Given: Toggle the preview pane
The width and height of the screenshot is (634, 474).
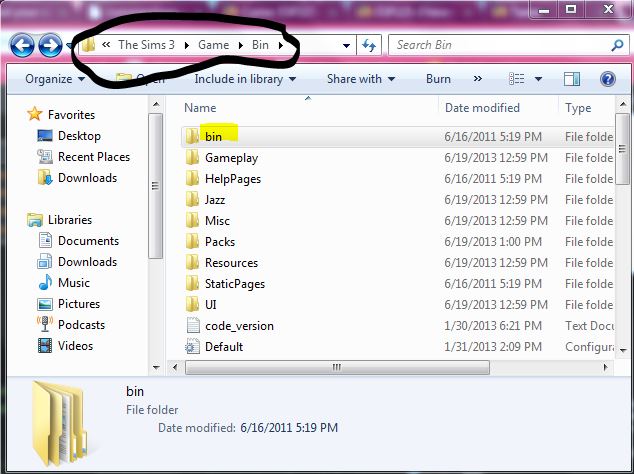Looking at the screenshot, I should 572,79.
